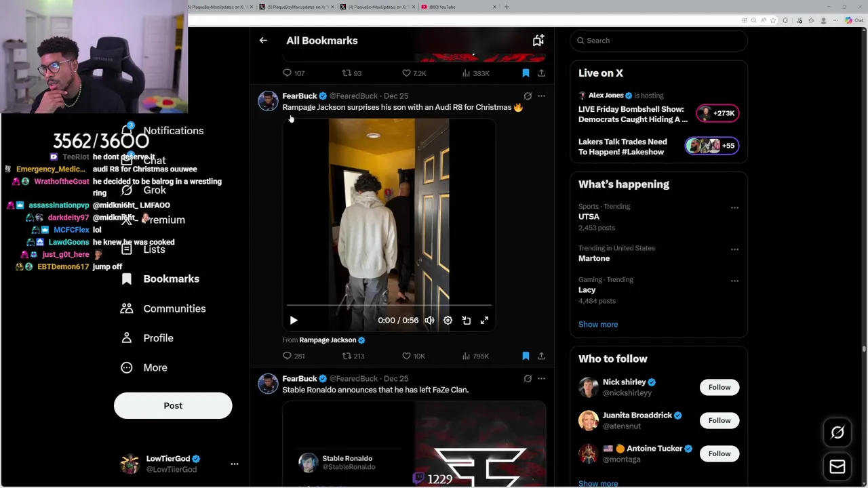This screenshot has height=488, width=868.
Task: View analytics of the top post (383K)
Action: (x=475, y=73)
